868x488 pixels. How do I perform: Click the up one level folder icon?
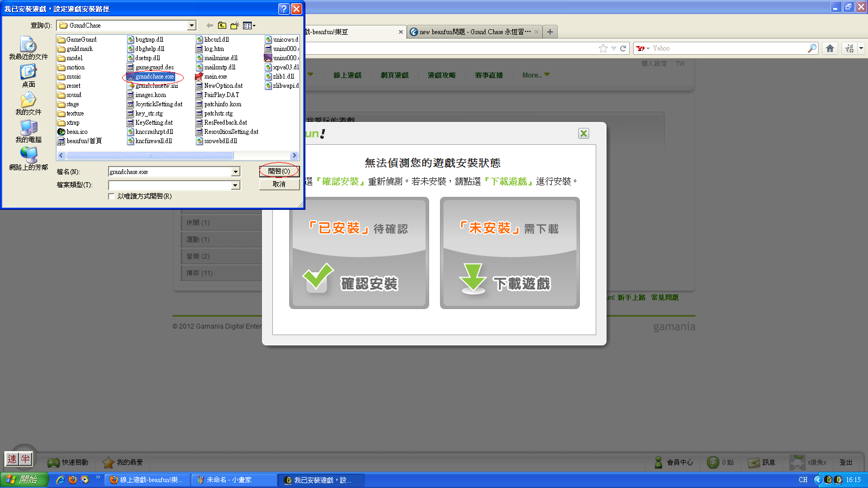point(222,25)
